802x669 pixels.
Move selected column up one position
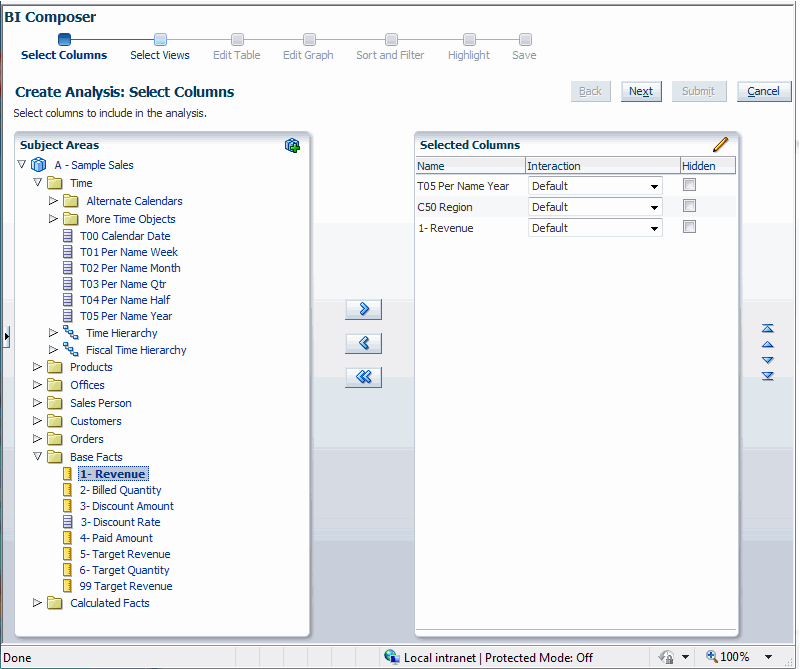click(x=767, y=344)
